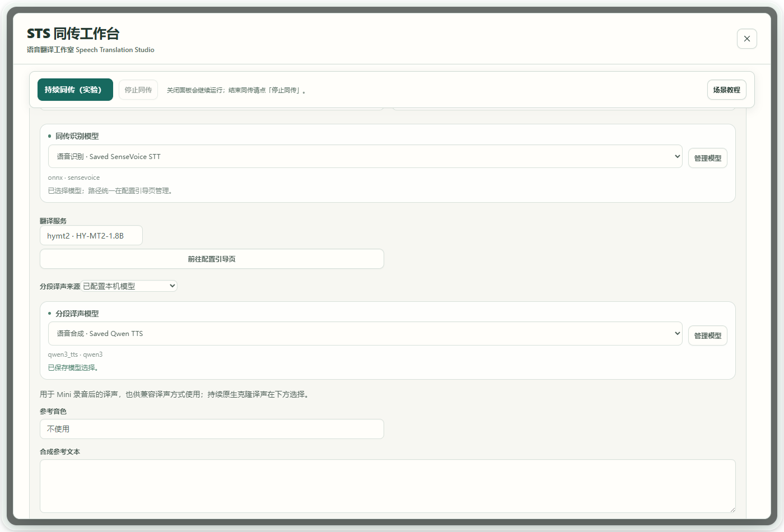Go to 前往配置引导页
The height and width of the screenshot is (532, 784).
pyautogui.click(x=212, y=259)
